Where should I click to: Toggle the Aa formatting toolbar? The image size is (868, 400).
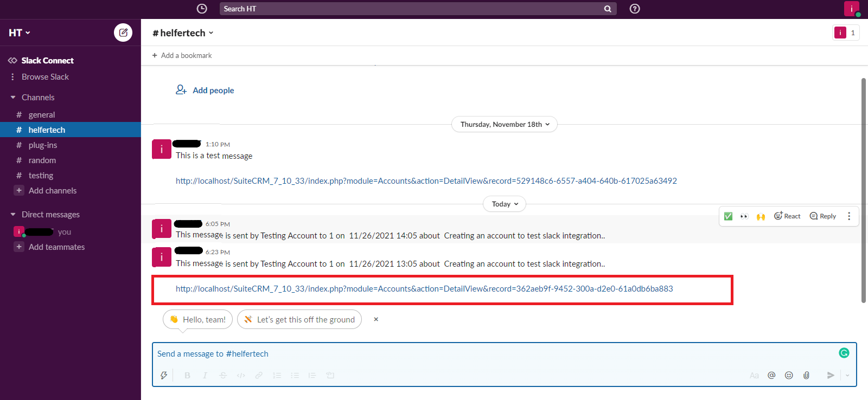point(754,375)
